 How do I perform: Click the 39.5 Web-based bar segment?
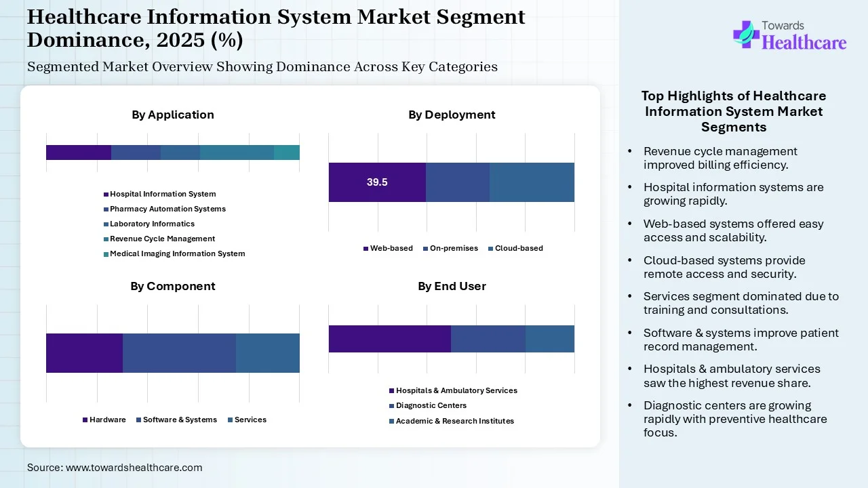tap(377, 182)
